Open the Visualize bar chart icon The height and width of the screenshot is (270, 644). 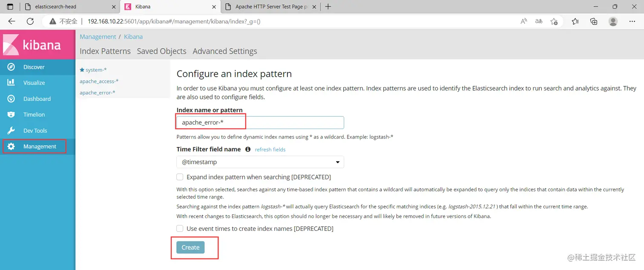tap(11, 82)
